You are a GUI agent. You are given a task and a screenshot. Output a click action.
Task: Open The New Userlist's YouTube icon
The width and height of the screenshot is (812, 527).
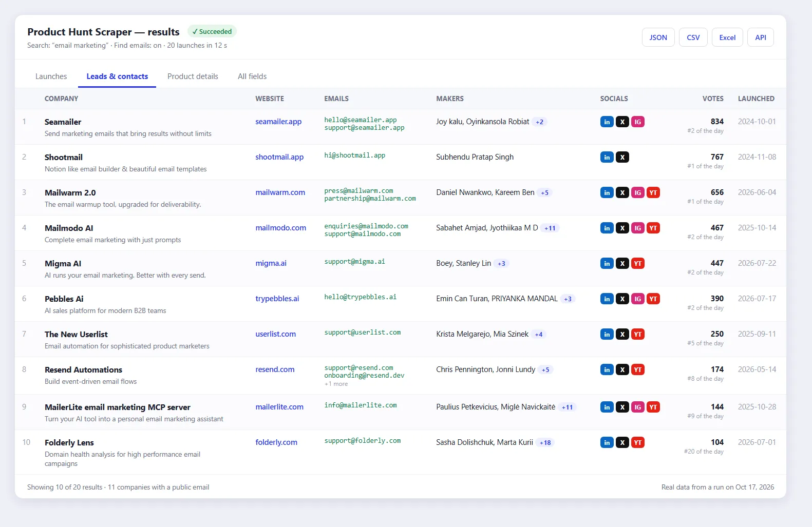[637, 334]
